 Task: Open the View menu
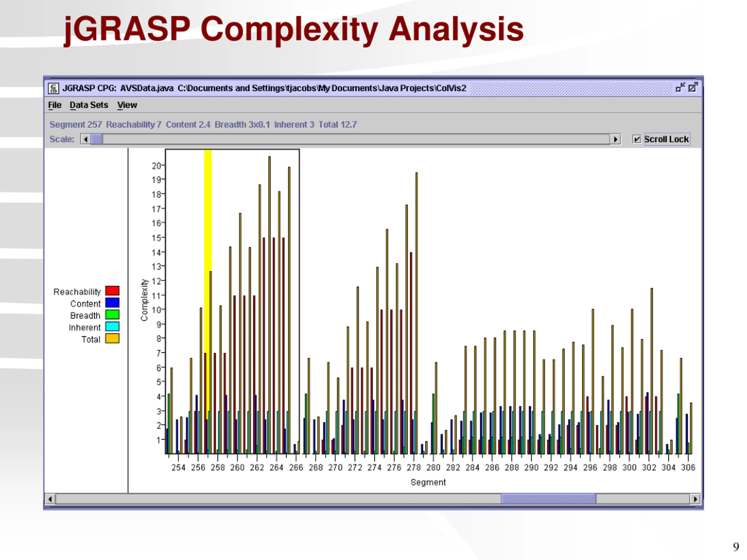(x=127, y=105)
